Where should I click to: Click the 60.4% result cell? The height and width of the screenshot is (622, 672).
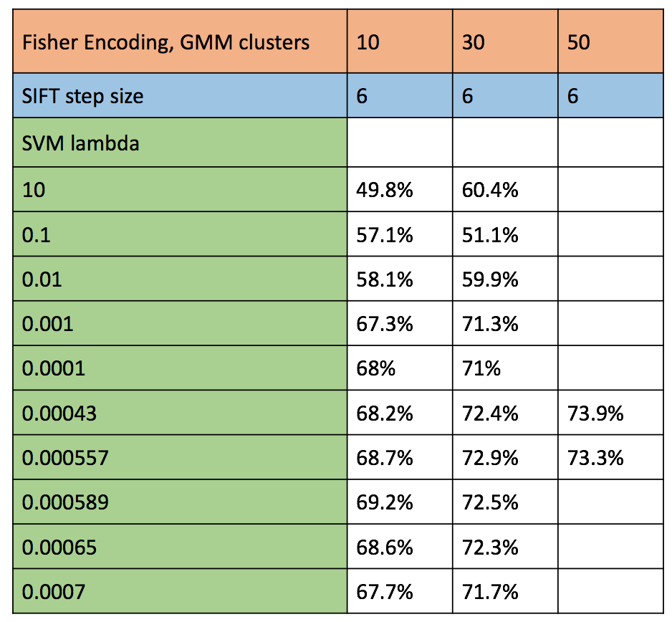coord(490,190)
